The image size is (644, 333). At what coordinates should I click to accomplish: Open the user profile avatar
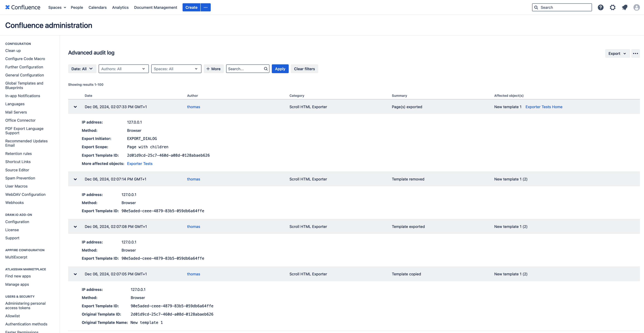point(637,7)
